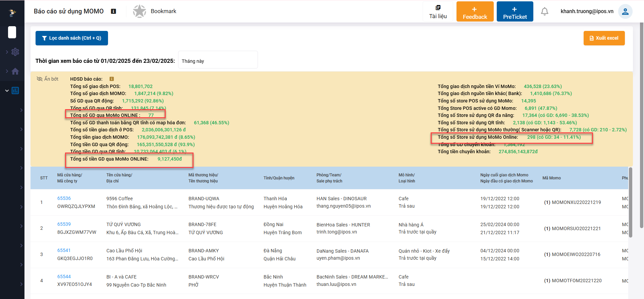Click brand code BRAND-78FE
Viewport: 644px width, 299px height.
[x=202, y=224]
